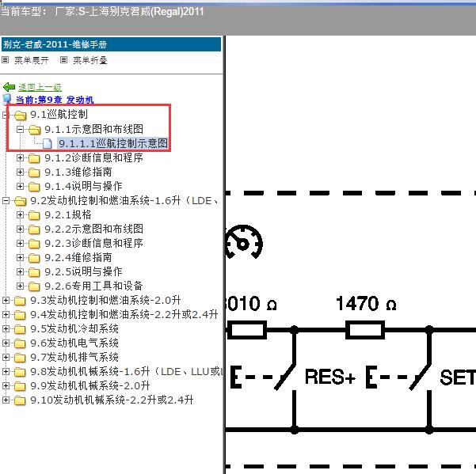
Task: Select the 9.2.4维修指南 label
Action: pos(78,257)
